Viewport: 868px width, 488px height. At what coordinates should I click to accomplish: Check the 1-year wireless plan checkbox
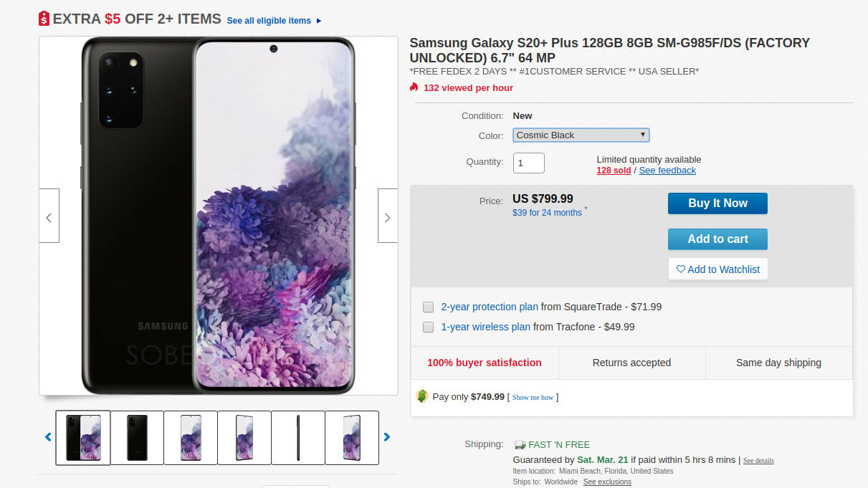(x=428, y=327)
